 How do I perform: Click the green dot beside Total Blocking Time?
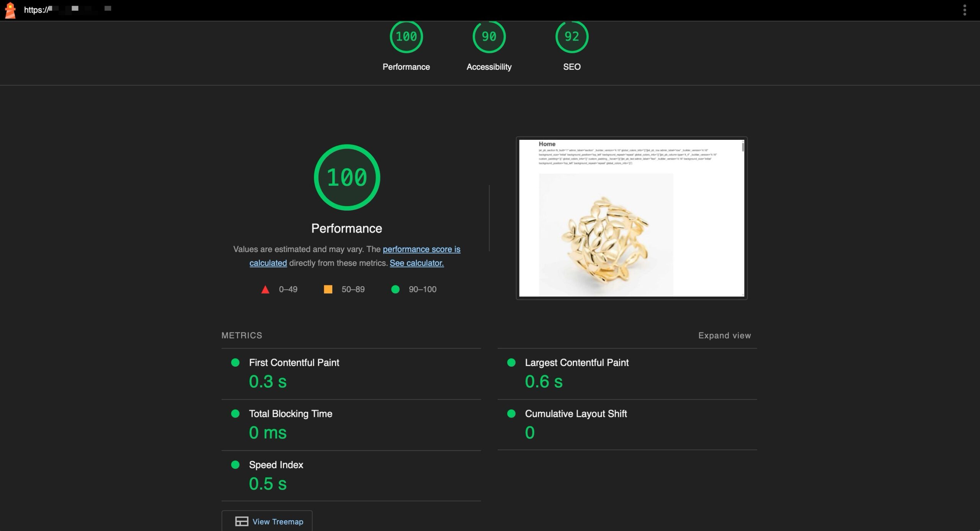point(235,414)
